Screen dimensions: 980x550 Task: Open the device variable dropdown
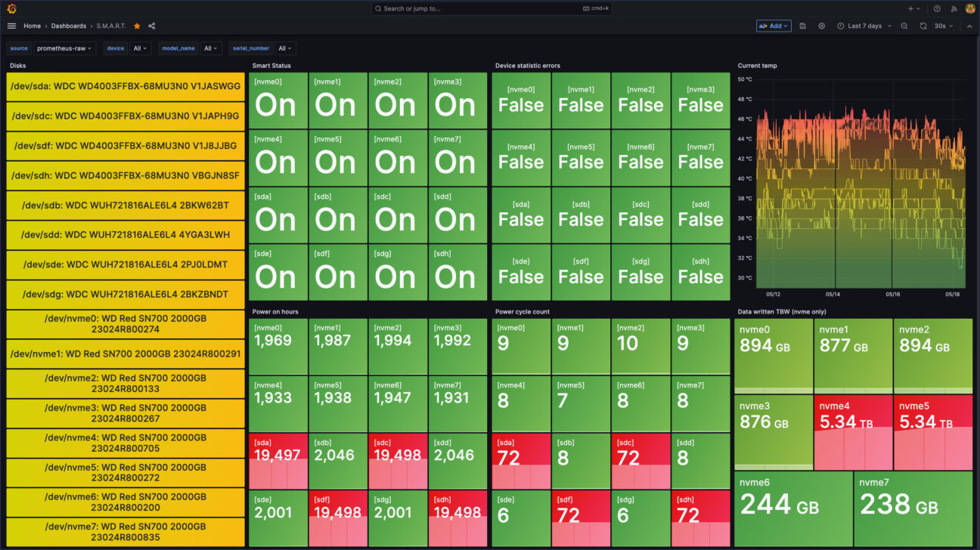click(x=141, y=48)
